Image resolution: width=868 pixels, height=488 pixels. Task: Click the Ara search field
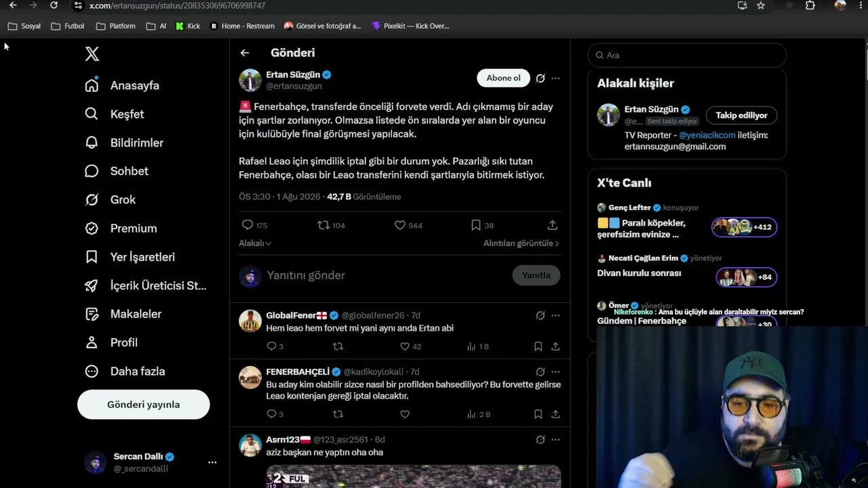(x=687, y=55)
